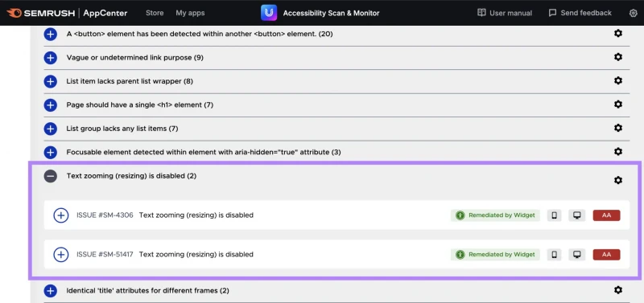Click the desktop monitor icon for ISSUE #SM-51417
The image size is (644, 303).
point(576,255)
